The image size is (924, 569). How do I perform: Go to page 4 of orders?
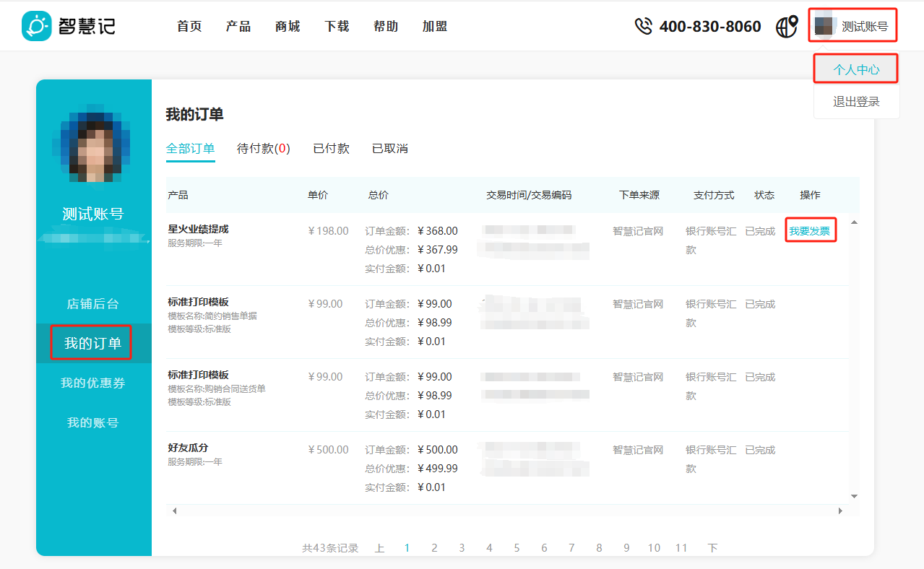click(489, 548)
